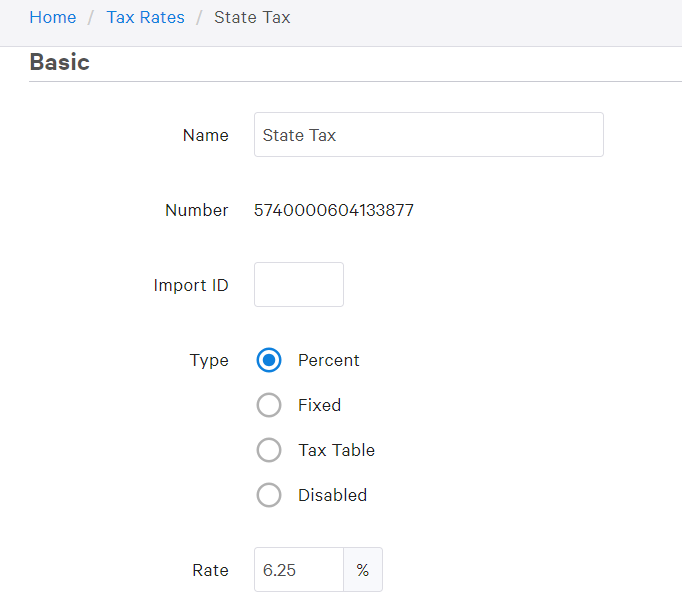The image size is (682, 607).
Task: Click the 'Disabled' option label text
Action: pos(332,495)
